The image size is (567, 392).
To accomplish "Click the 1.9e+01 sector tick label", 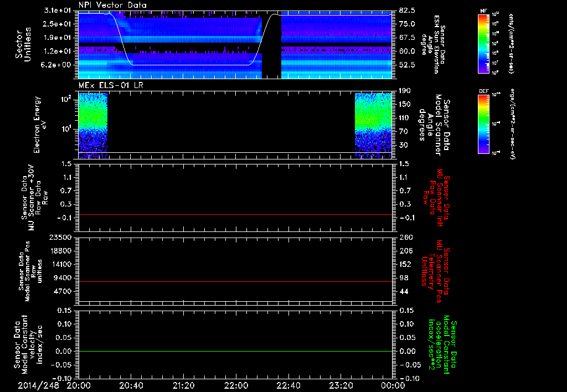I will [x=57, y=38].
